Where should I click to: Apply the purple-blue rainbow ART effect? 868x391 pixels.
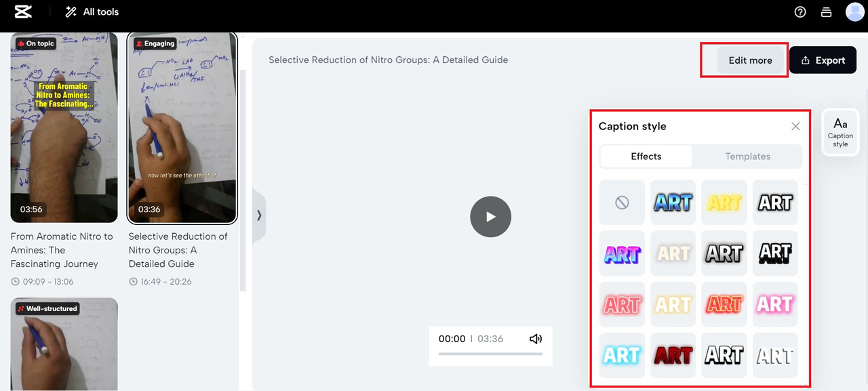tap(622, 253)
